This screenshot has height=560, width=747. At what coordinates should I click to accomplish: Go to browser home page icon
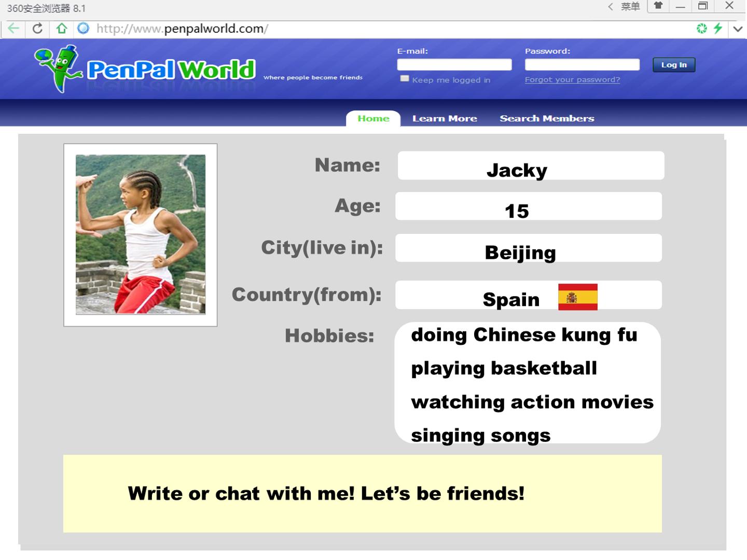(x=62, y=29)
